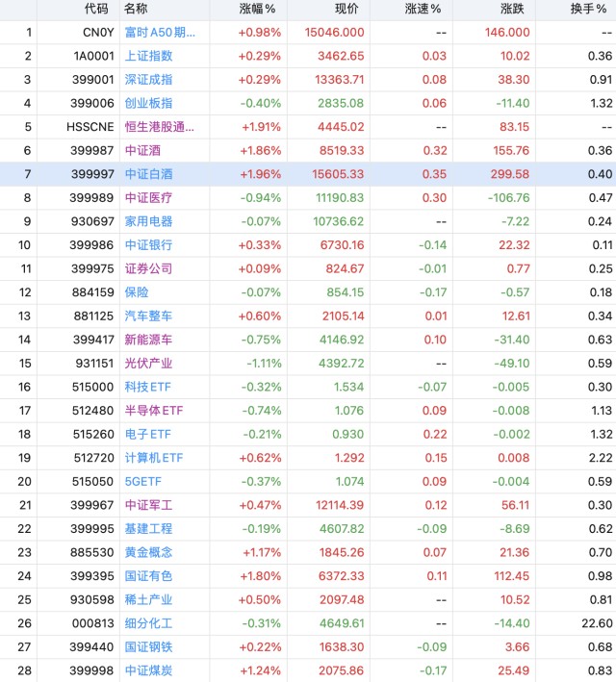
Task: Click the 换手% column header
Action: tap(588, 9)
